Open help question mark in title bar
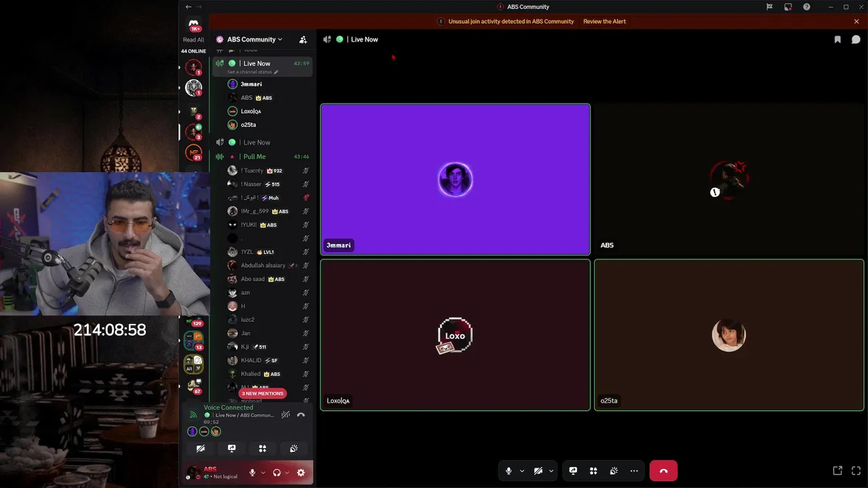 click(806, 7)
